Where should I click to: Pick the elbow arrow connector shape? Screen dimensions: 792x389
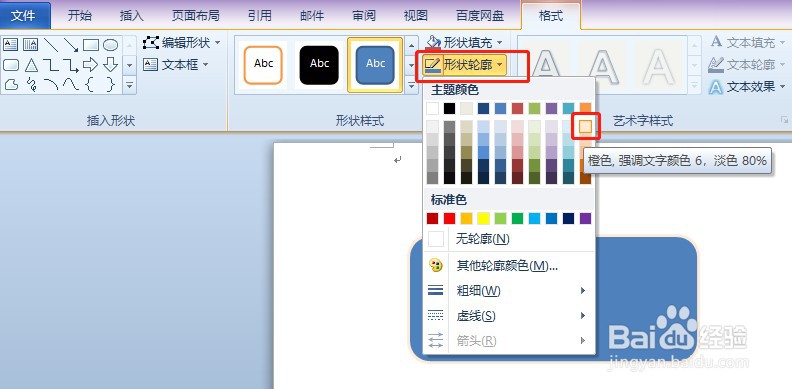(71, 65)
